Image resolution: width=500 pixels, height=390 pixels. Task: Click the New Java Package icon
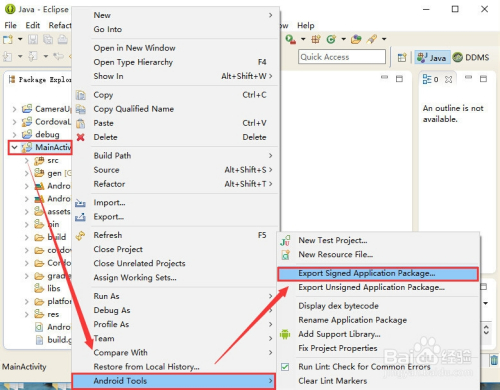pyautogui.click(x=316, y=39)
